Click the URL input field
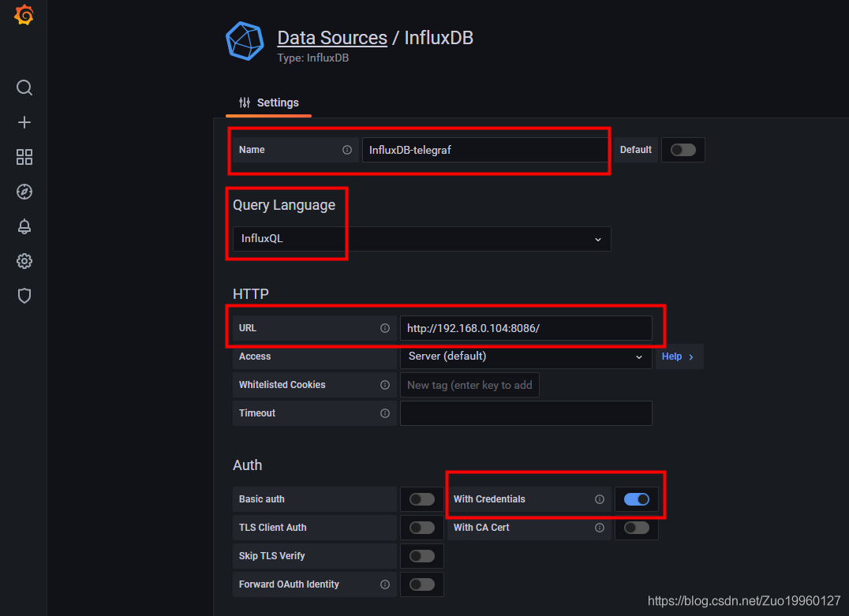The width and height of the screenshot is (849, 616). point(525,328)
